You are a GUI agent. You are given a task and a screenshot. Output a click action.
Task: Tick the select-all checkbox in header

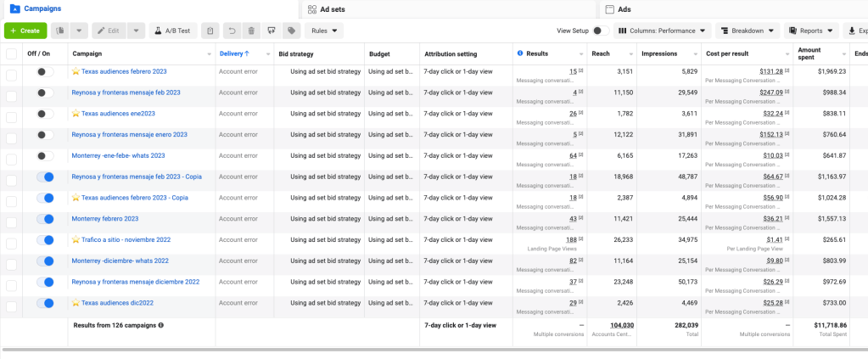tap(11, 53)
